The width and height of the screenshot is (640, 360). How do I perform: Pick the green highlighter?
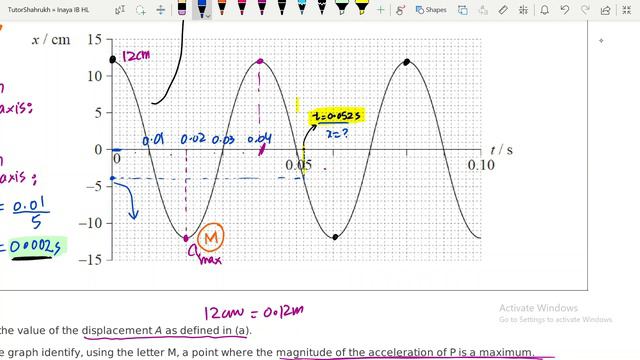point(342,7)
